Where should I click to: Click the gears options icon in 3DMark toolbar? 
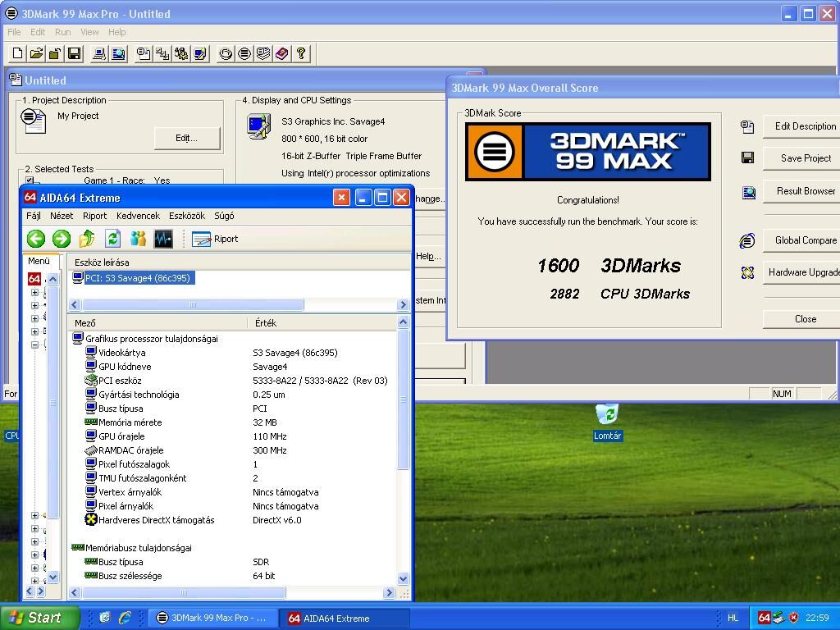click(181, 53)
